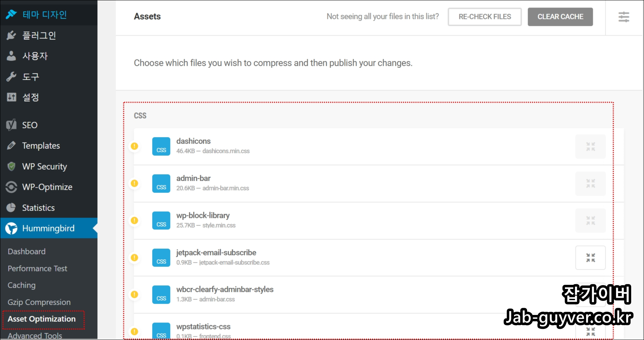The height and width of the screenshot is (340, 644).
Task: Select the Hummingbird menu item
Action: tap(49, 228)
